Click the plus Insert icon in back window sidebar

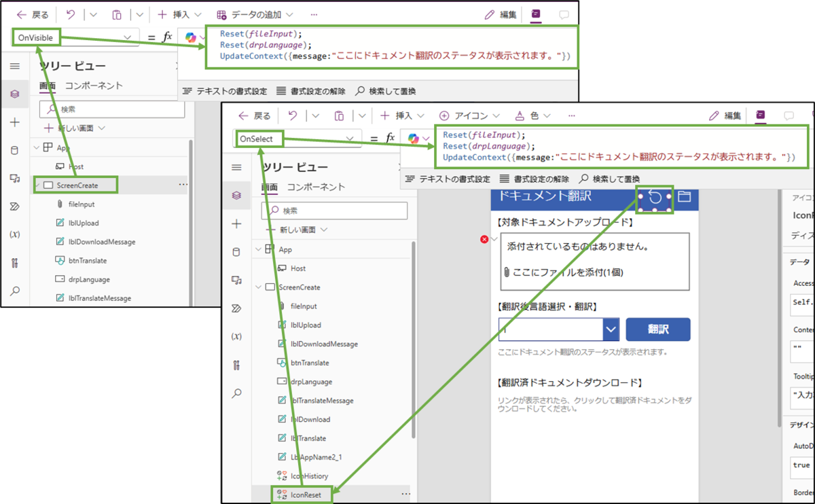[15, 122]
